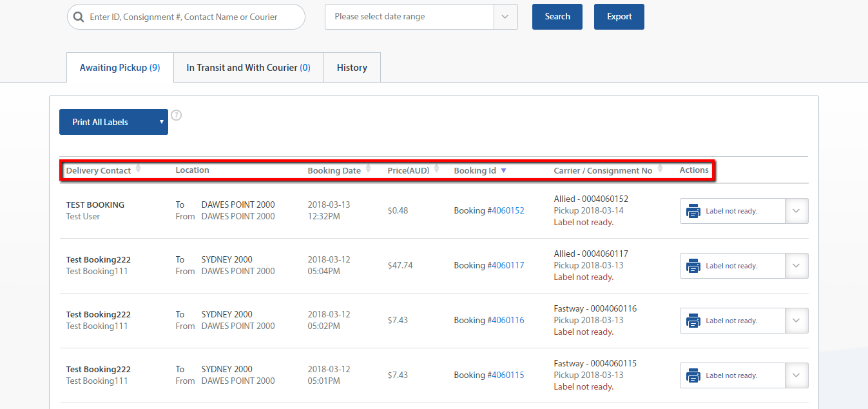Screen dimensions: 868x409
Task: Sort by Carrier / Consignment No arrows
Action: 660,169
